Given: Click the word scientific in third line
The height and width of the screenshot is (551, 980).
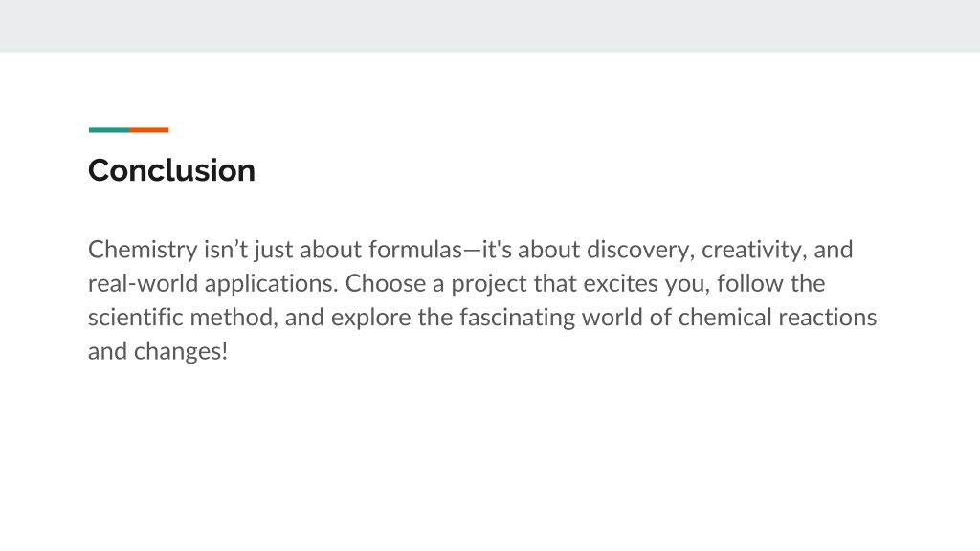Looking at the screenshot, I should pyautogui.click(x=135, y=318).
